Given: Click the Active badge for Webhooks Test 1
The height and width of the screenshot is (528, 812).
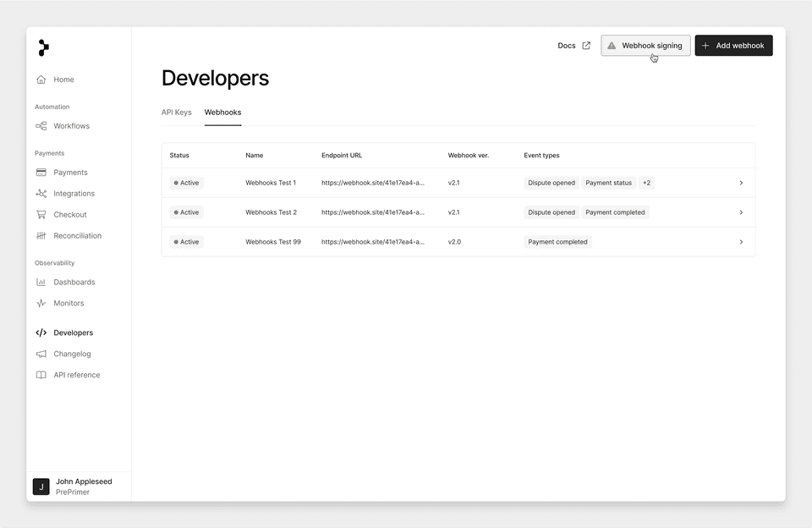Looking at the screenshot, I should click(186, 183).
